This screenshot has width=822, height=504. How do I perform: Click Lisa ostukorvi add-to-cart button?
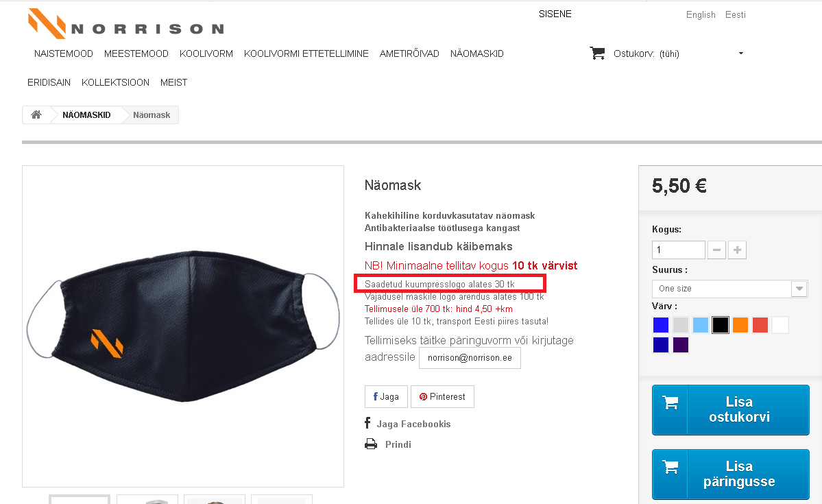[x=730, y=409]
